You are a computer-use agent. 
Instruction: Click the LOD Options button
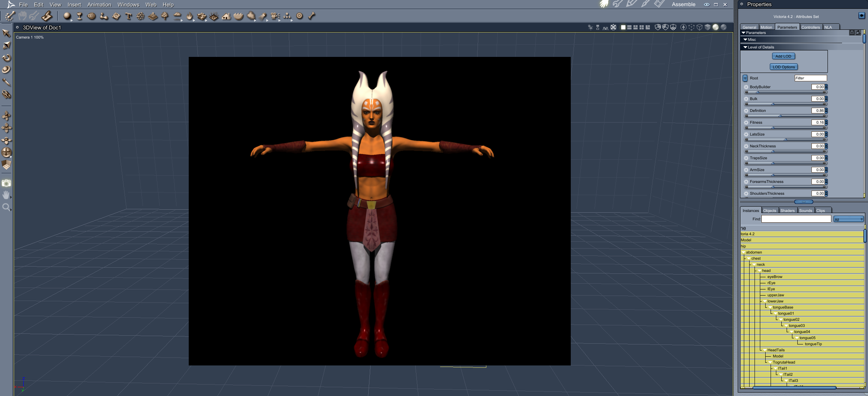784,67
